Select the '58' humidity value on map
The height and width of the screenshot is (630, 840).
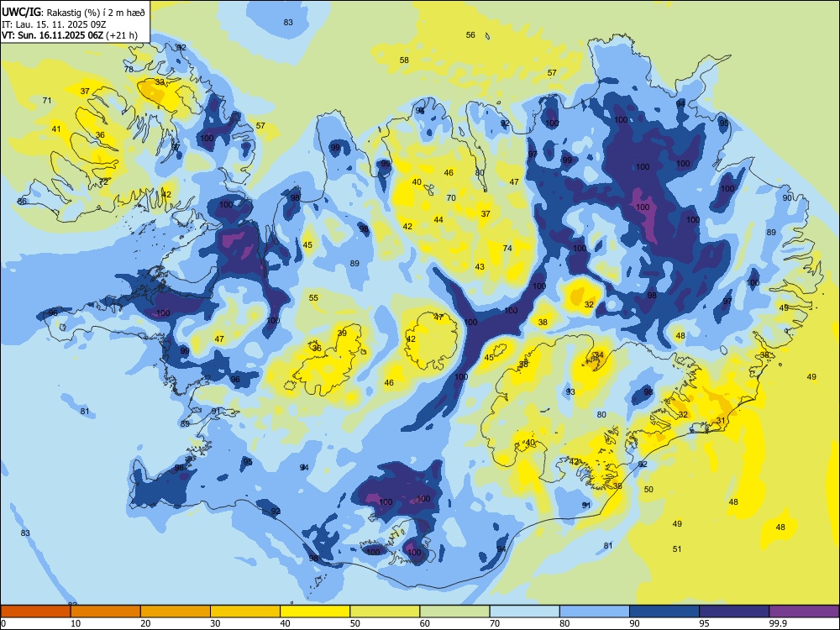pos(404,60)
